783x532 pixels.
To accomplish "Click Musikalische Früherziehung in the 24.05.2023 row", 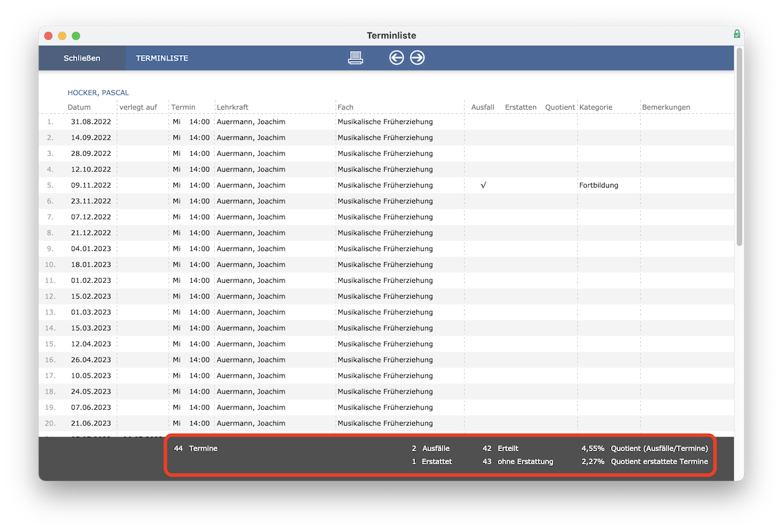I will click(x=385, y=392).
